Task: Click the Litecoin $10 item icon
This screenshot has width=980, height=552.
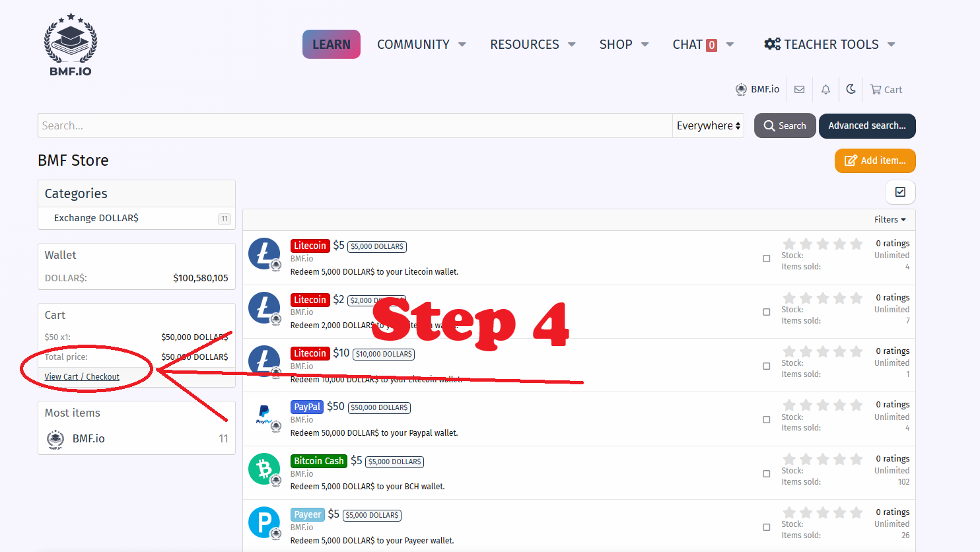Action: (x=264, y=362)
